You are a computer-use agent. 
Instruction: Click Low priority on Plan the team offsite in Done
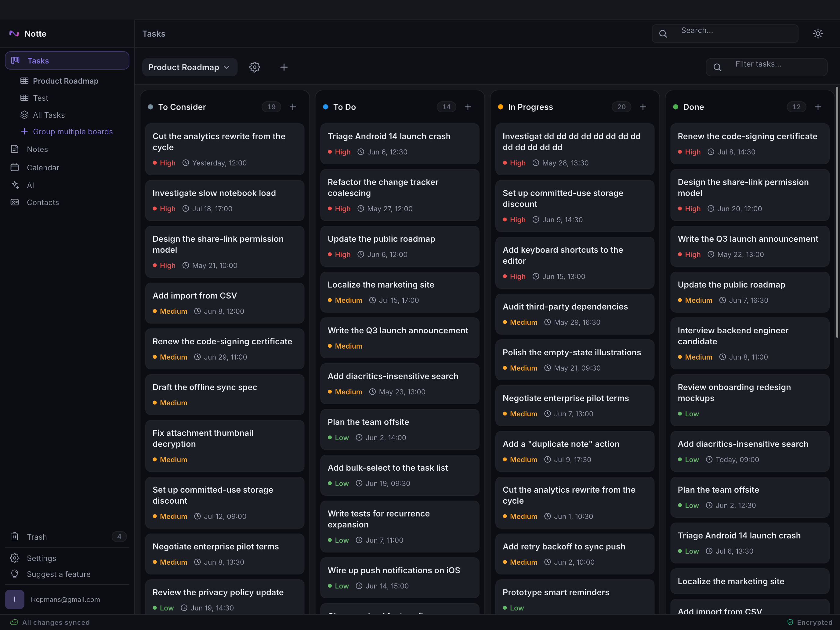tap(688, 505)
